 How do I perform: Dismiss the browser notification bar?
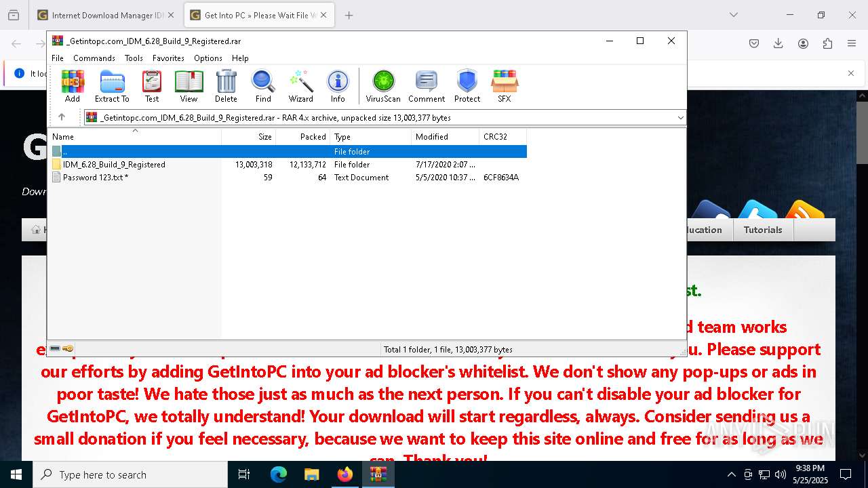pyautogui.click(x=851, y=73)
